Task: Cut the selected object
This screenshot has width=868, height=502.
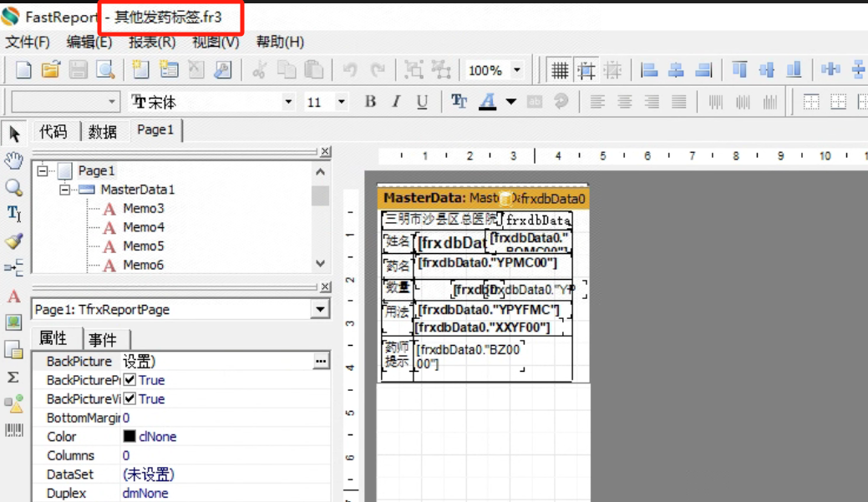Action: pos(259,70)
